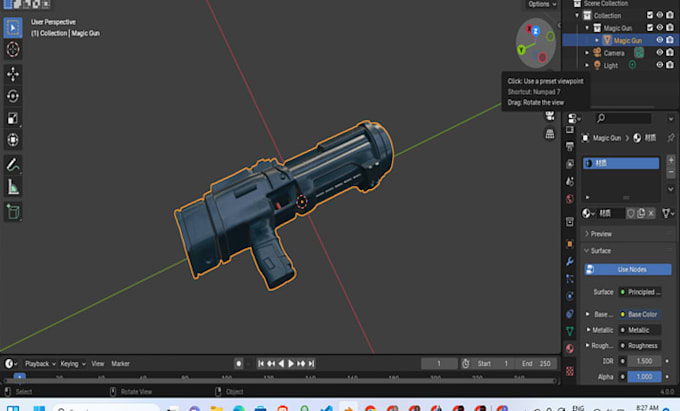This screenshot has height=411, width=680.
Task: Open the viewport Options dropdown
Action: tap(542, 4)
